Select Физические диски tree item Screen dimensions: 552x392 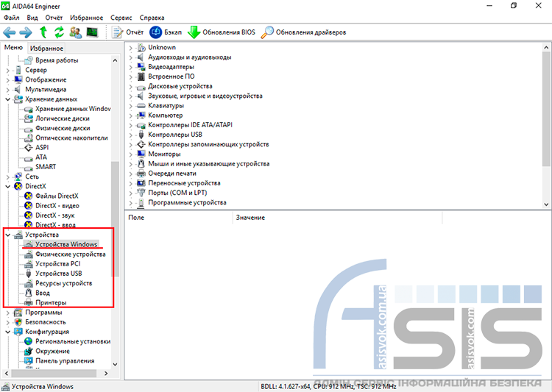(63, 129)
